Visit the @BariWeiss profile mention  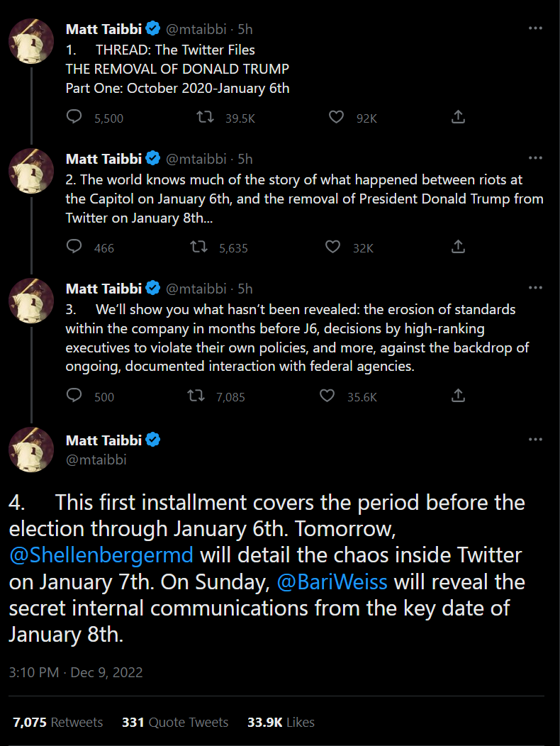tap(333, 582)
